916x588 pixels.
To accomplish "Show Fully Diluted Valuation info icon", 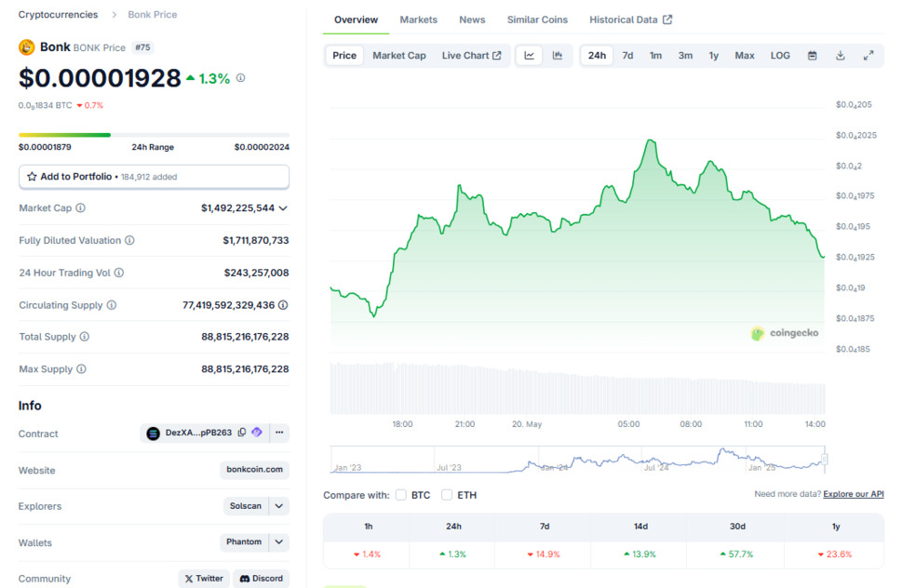I will point(129,240).
